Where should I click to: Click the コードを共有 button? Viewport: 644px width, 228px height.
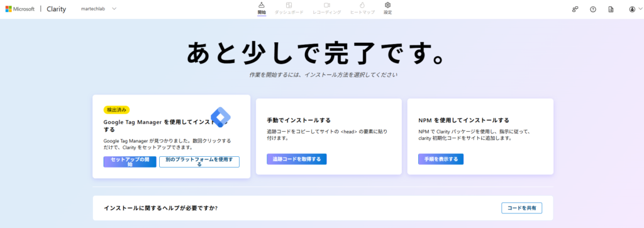pos(521,208)
